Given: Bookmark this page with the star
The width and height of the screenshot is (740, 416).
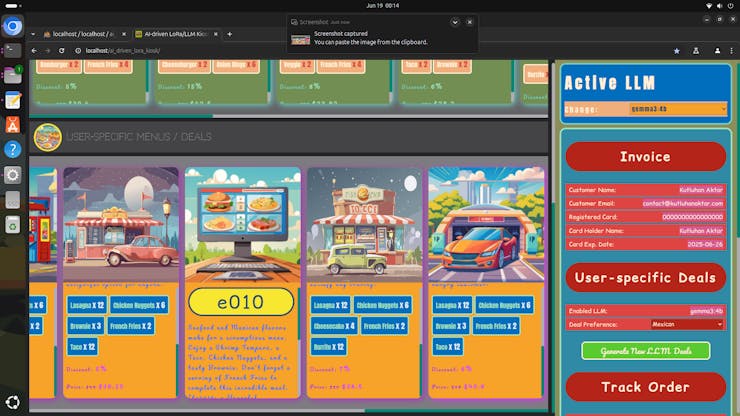Looking at the screenshot, I should point(677,51).
